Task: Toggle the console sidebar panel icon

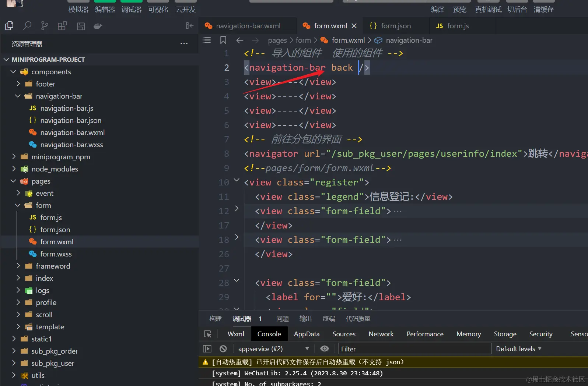Action: (x=207, y=349)
